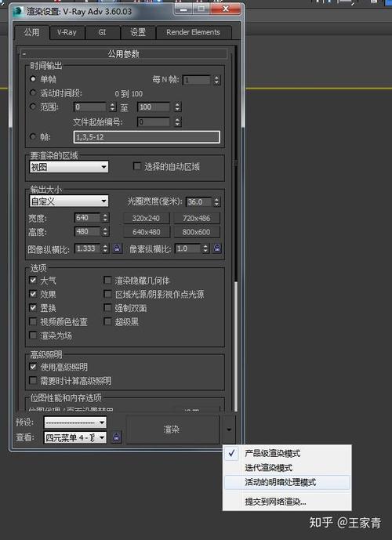392x540 pixels.
Task: Close the 渲染设置 dialog
Action: [226, 9]
